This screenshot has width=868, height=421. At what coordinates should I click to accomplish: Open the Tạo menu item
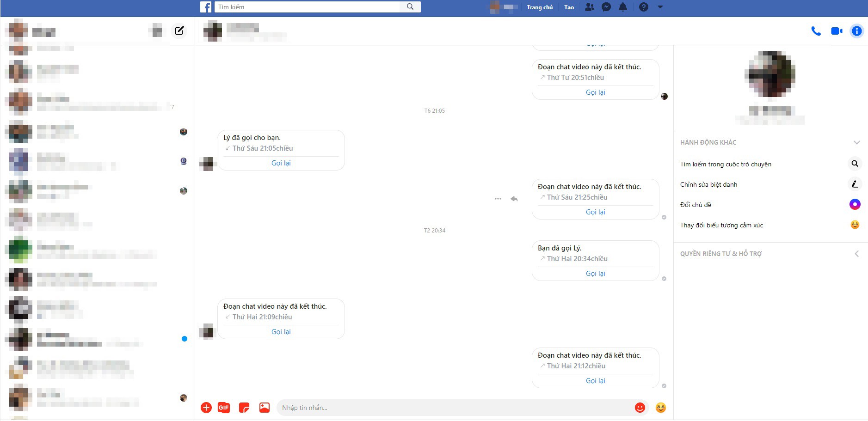[x=569, y=7]
